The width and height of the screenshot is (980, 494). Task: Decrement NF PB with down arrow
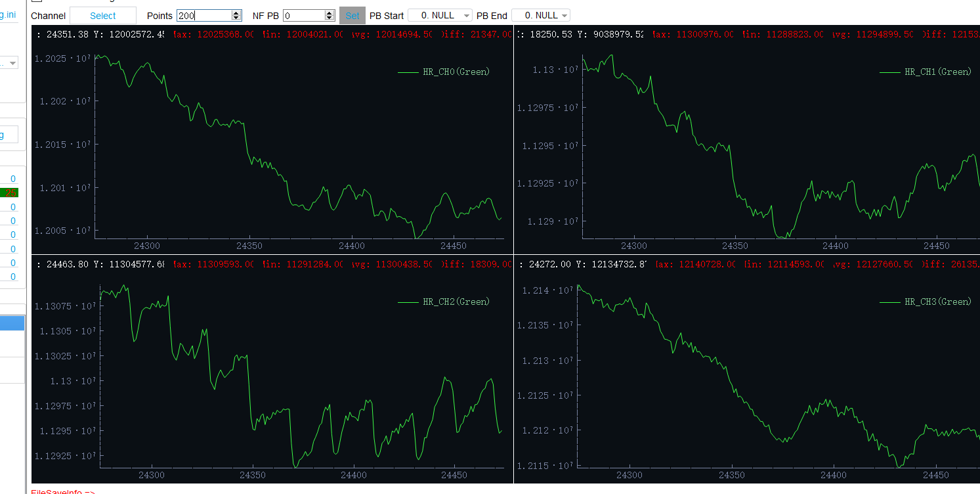(330, 18)
